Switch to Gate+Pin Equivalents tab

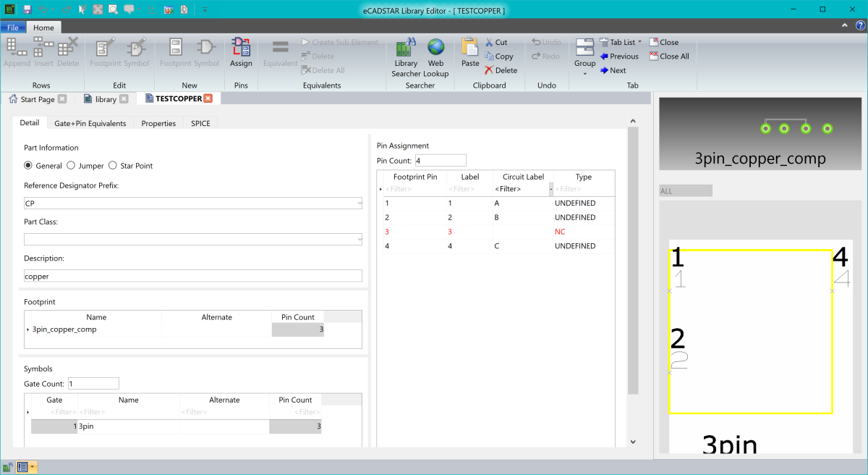pyautogui.click(x=90, y=123)
